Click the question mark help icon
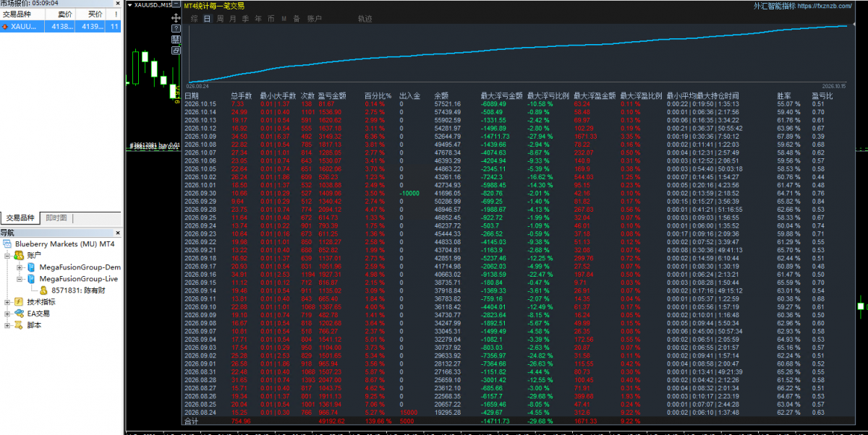Image resolution: width=868 pixels, height=435 pixels. point(176,28)
